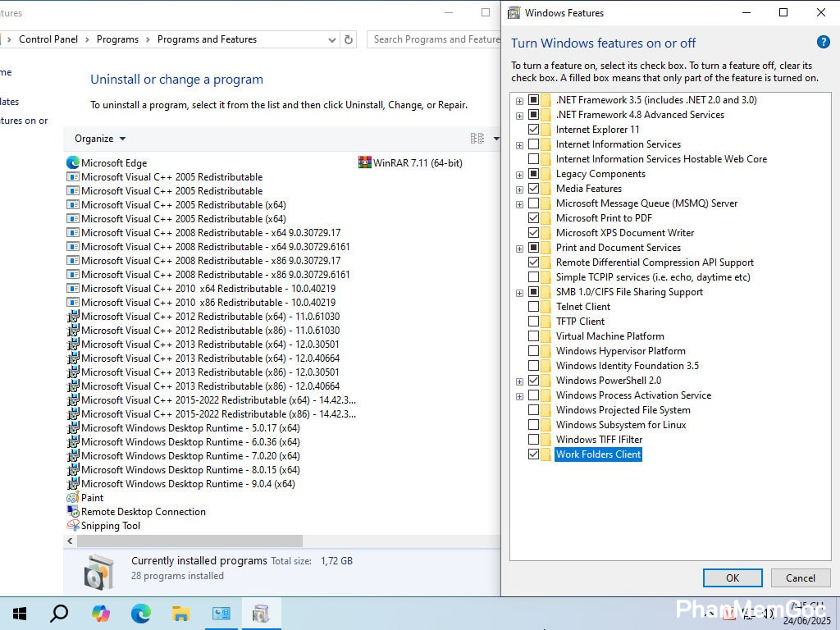Expand the .NET Framework 3.5 tree node

point(519,100)
